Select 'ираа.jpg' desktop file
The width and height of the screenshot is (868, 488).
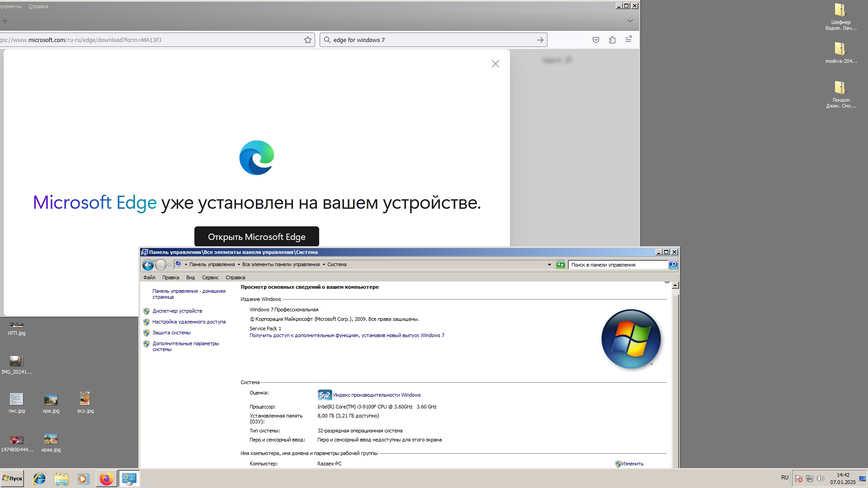pos(51,443)
